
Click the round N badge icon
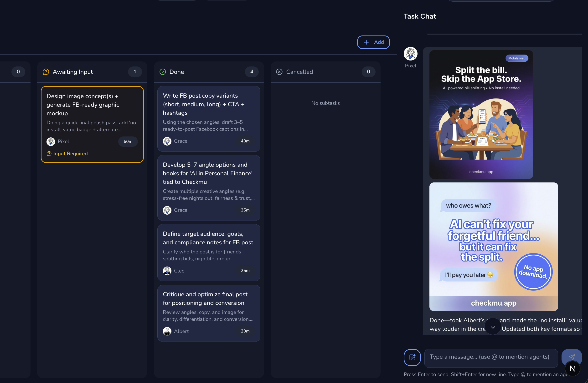(x=572, y=368)
